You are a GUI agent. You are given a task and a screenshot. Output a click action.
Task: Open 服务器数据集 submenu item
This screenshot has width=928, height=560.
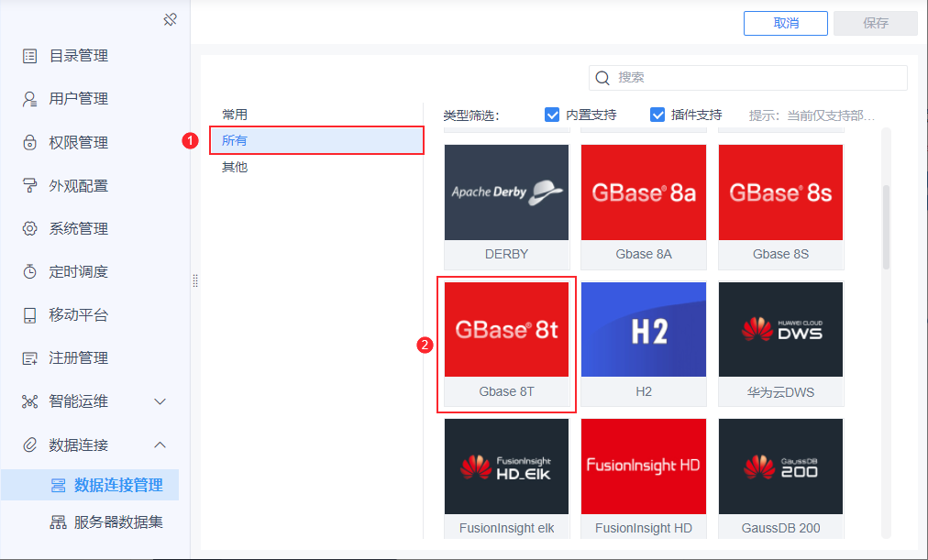[x=118, y=522]
